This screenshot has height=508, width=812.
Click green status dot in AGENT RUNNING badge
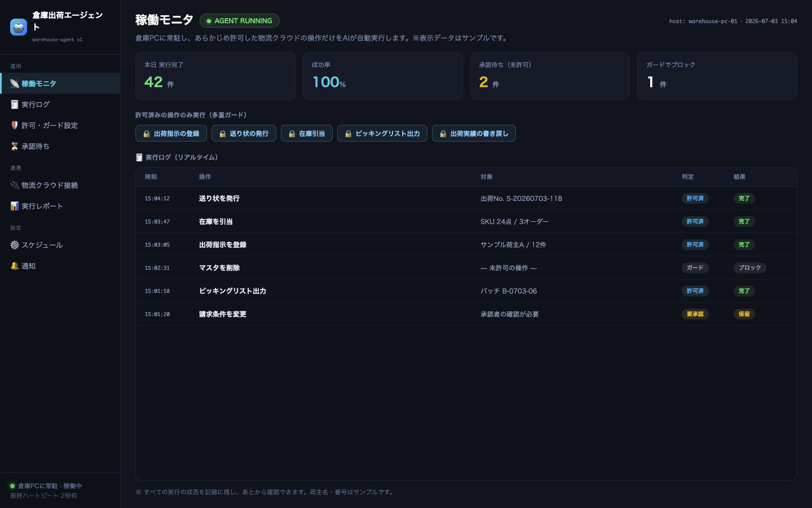(209, 21)
